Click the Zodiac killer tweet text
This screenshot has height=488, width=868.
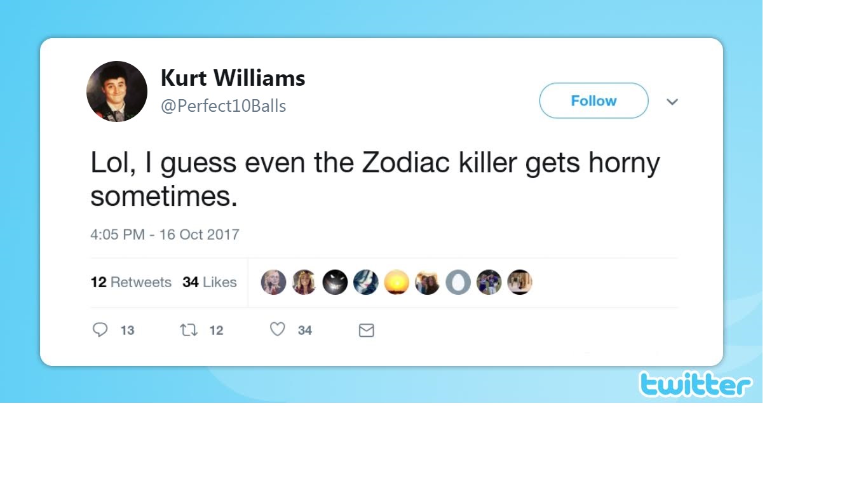coord(375,179)
